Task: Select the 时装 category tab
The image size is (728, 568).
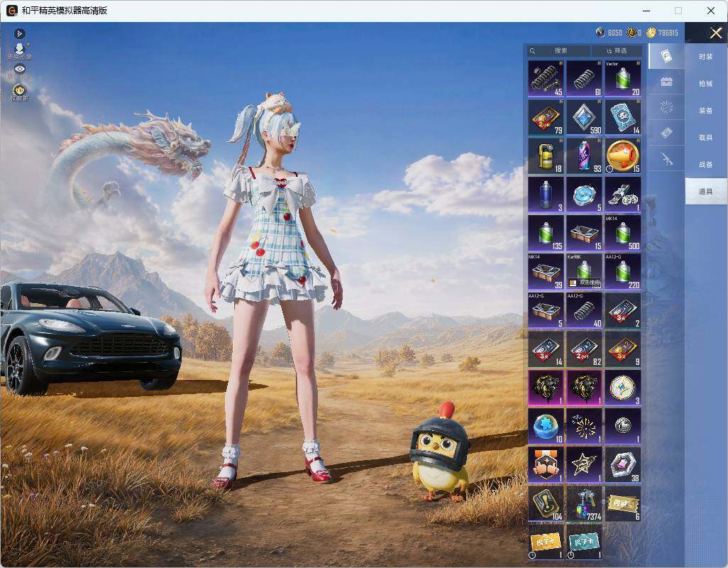Action: pos(706,57)
